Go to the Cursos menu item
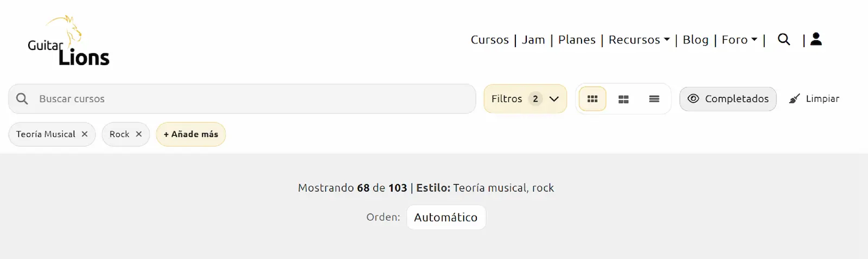The width and height of the screenshot is (868, 259). (x=489, y=40)
